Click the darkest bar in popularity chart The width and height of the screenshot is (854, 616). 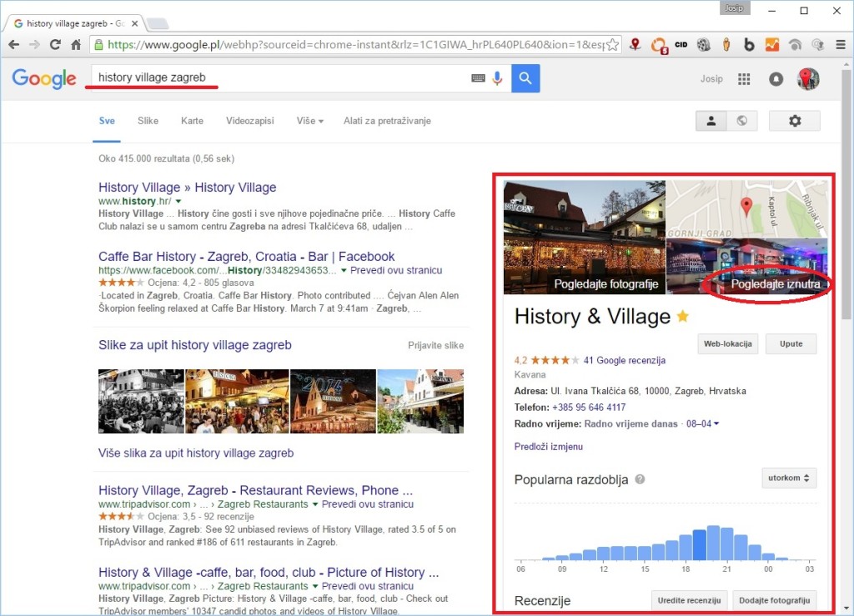pyautogui.click(x=700, y=544)
